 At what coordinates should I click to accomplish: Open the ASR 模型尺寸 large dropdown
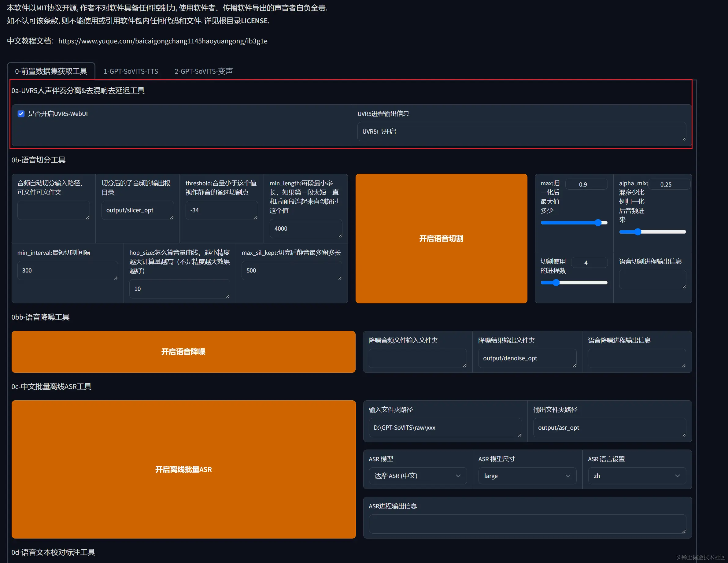pos(527,476)
